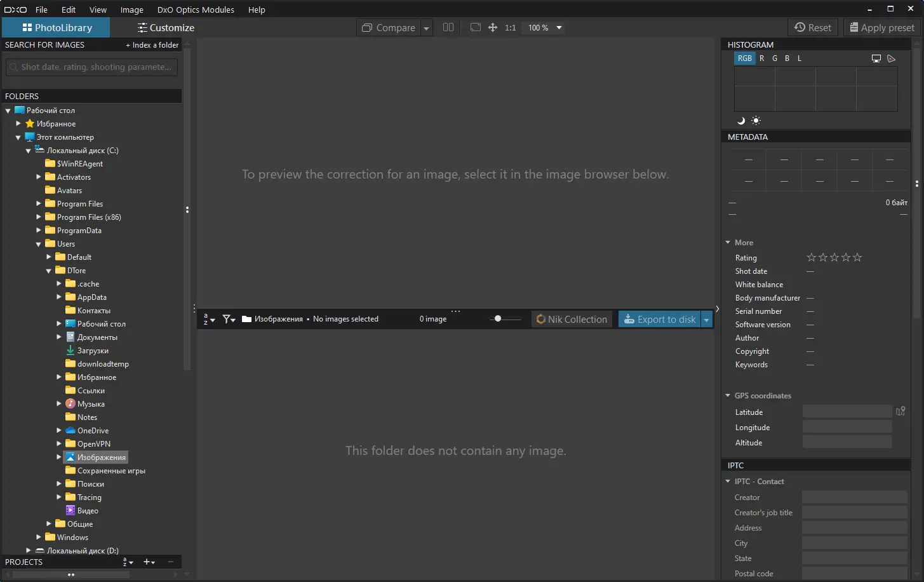The width and height of the screenshot is (924, 582).
Task: Select Локальный диск (C:) drive icon
Action: coord(40,150)
